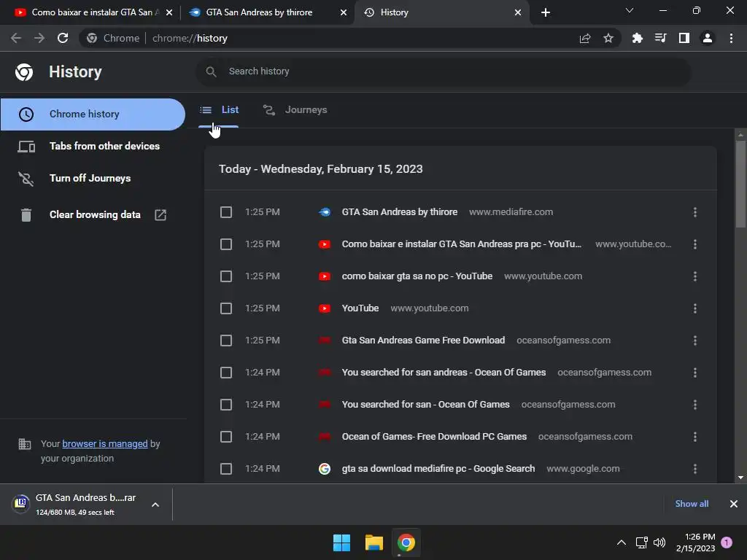Screen dimensions: 747x560
Task: Open Chrome's three-dot main menu
Action: 731,38
